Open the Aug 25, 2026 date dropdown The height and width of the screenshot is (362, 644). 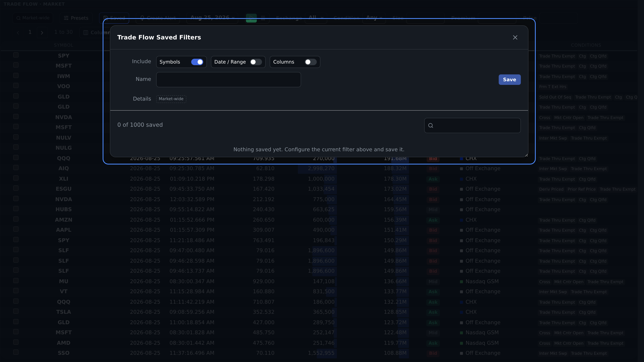tap(212, 18)
